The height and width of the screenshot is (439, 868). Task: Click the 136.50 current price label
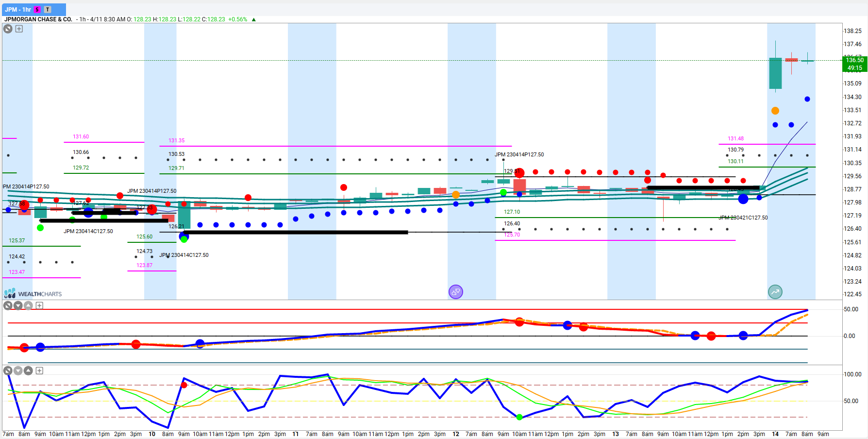[x=855, y=60]
